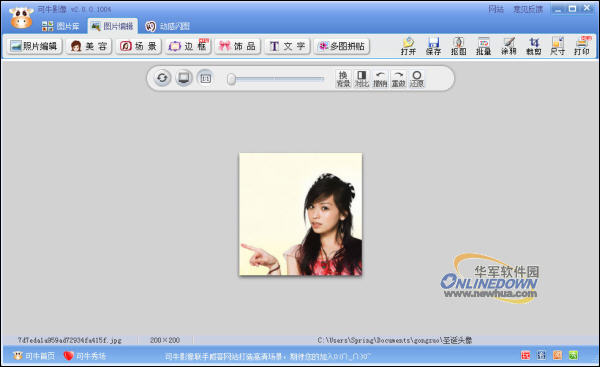Switch to the 图片库 tab
Screen dimensions: 600x367
tap(60, 26)
